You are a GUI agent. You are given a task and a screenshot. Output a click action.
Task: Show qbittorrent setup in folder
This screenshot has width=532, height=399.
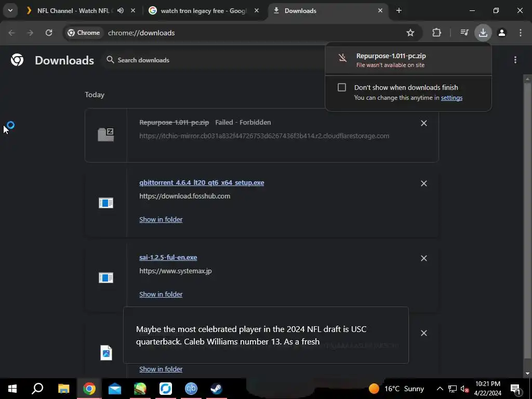coord(161,220)
